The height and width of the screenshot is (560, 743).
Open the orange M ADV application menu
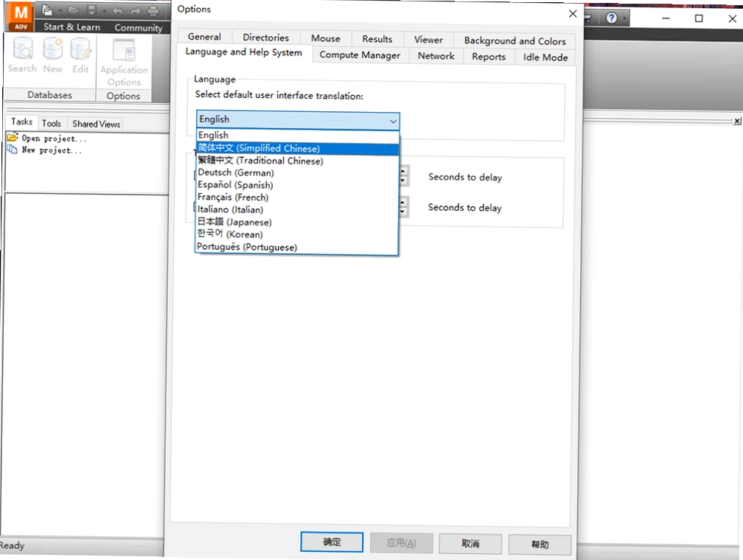(21, 18)
